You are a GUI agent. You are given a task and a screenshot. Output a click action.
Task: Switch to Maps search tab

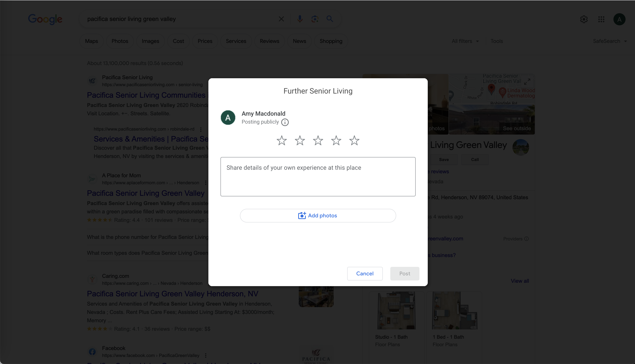point(92,41)
